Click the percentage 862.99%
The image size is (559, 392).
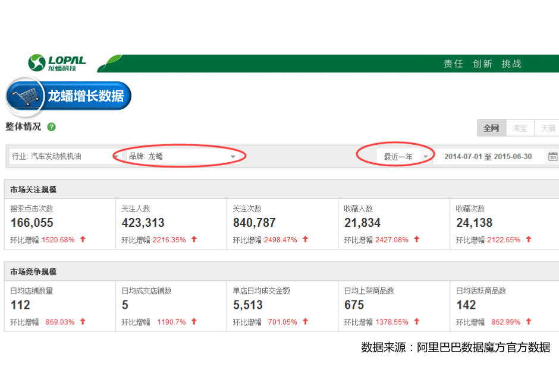506,323
